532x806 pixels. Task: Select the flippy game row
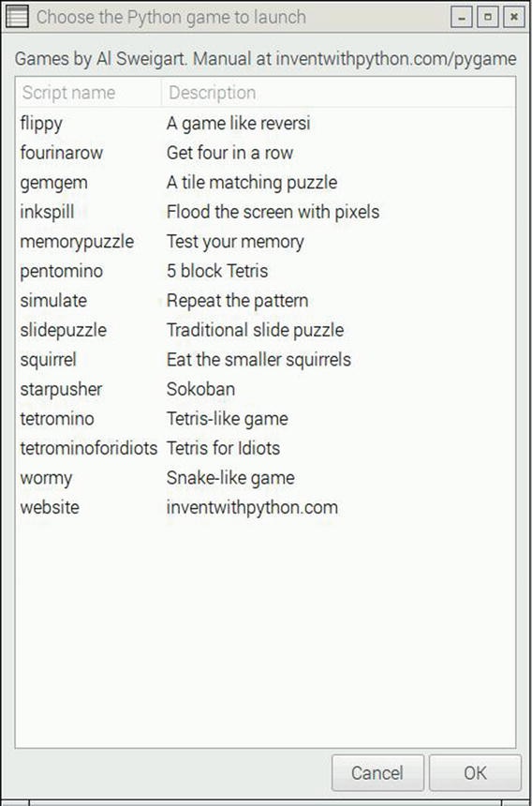[x=265, y=124]
